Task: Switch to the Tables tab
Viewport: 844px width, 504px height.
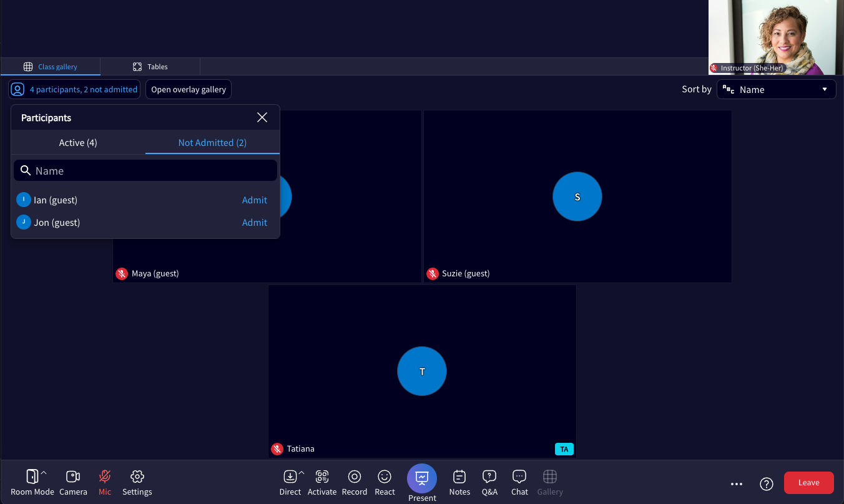Action: click(150, 67)
